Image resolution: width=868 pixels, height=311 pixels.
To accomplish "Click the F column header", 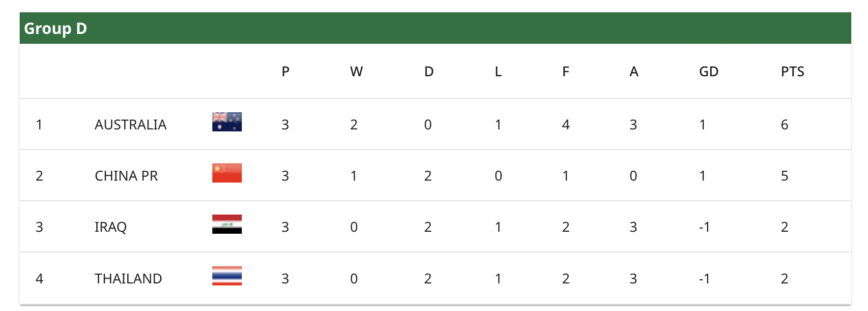I will pyautogui.click(x=566, y=72).
